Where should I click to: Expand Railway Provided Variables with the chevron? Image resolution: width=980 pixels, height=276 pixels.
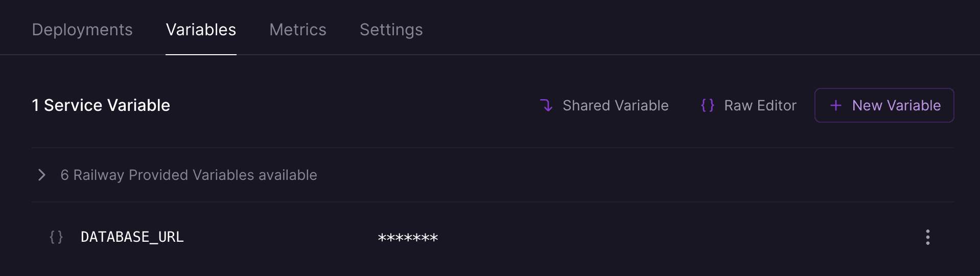(x=42, y=175)
